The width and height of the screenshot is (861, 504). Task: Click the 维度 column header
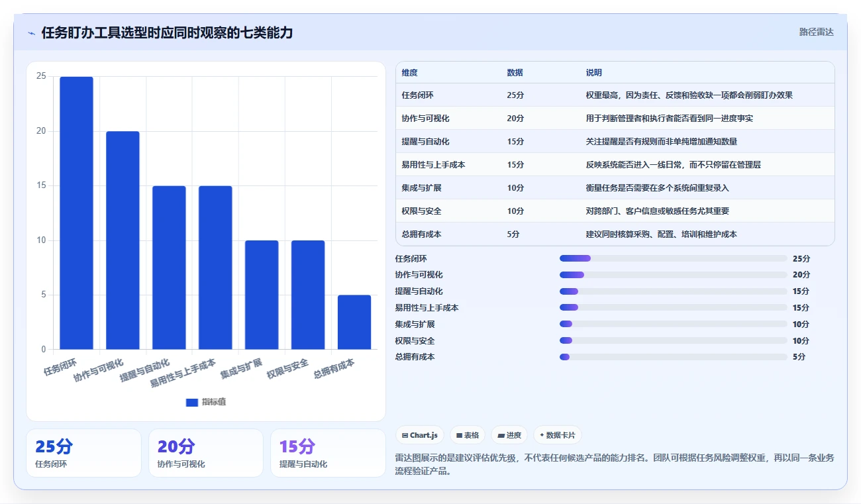[409, 73]
